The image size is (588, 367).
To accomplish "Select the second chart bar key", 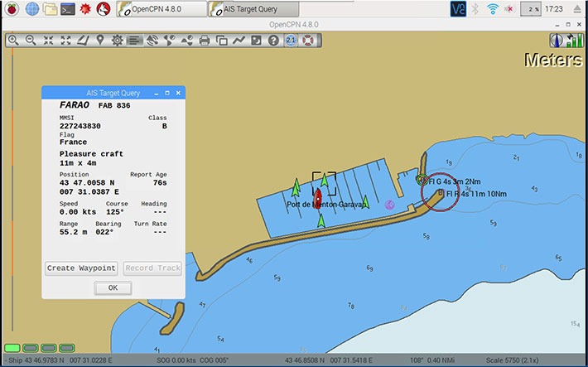I will (31, 348).
